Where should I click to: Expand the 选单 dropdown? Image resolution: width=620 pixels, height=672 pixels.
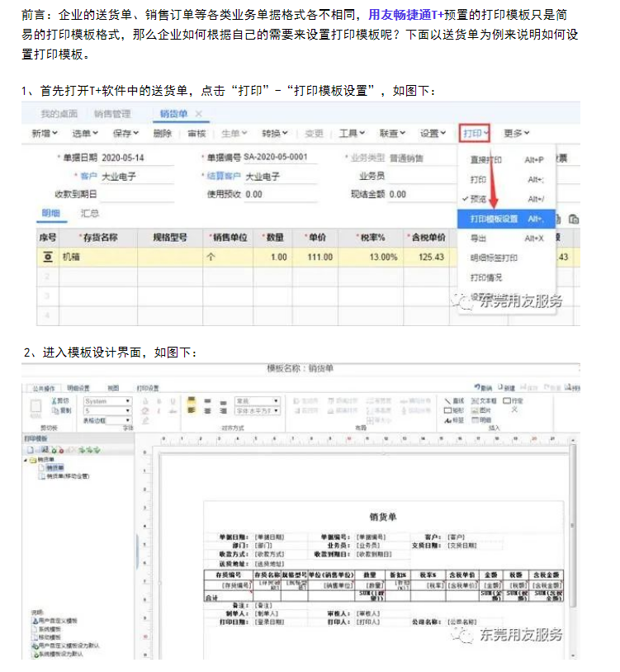pyautogui.click(x=85, y=133)
